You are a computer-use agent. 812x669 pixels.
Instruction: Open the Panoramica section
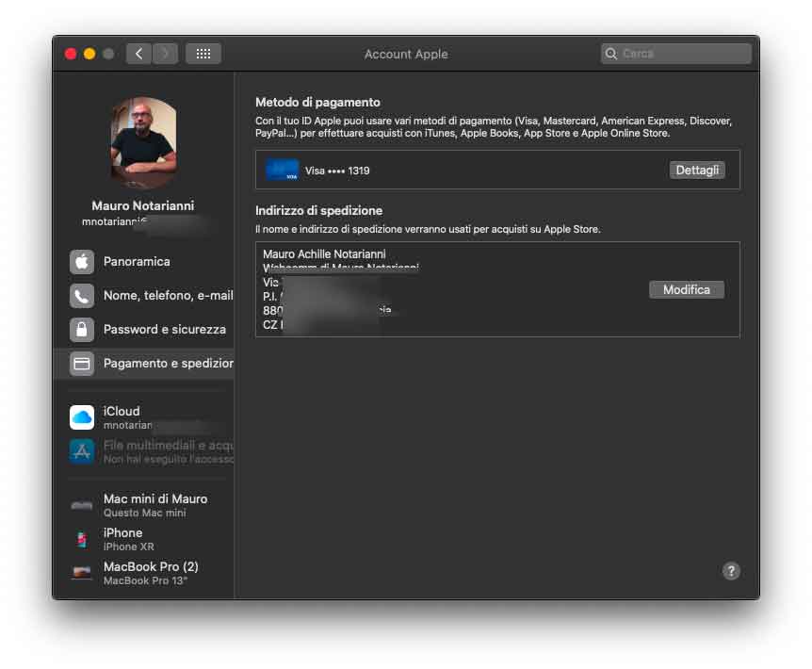point(144,262)
